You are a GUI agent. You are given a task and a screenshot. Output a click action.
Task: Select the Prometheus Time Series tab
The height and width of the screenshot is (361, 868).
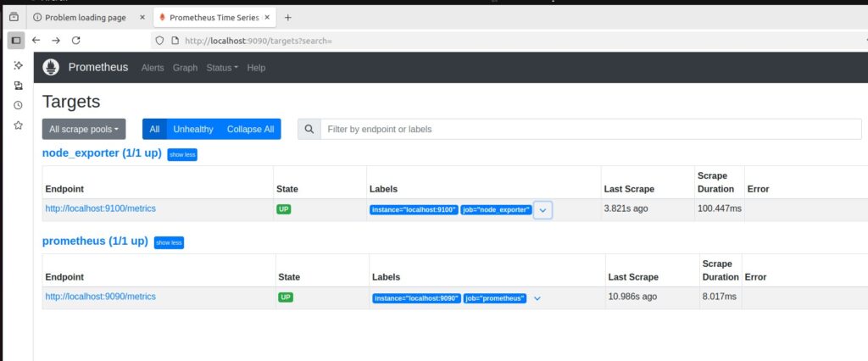[214, 18]
